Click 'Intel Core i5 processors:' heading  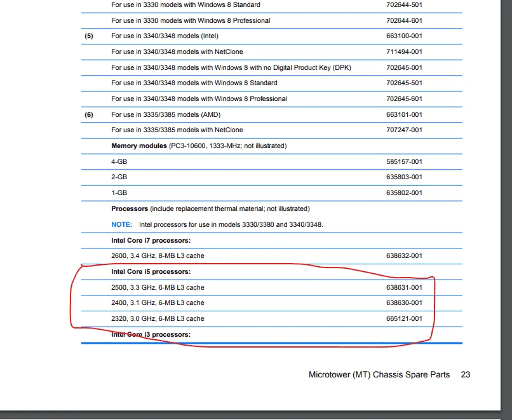pyautogui.click(x=151, y=272)
